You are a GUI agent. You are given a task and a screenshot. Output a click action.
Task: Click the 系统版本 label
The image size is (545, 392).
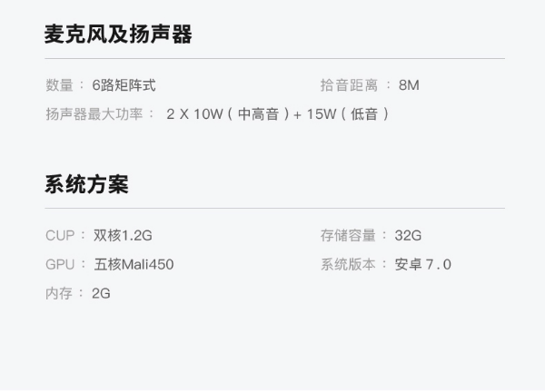tap(348, 265)
